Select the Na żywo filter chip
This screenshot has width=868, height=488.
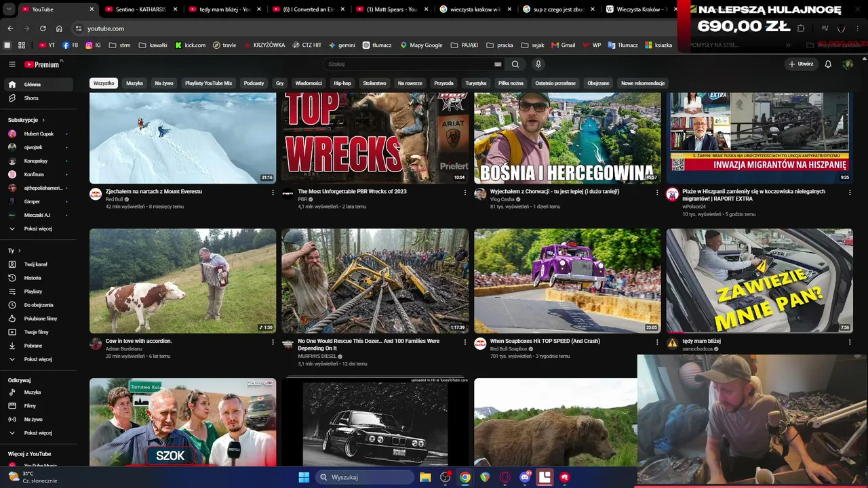pyautogui.click(x=164, y=83)
